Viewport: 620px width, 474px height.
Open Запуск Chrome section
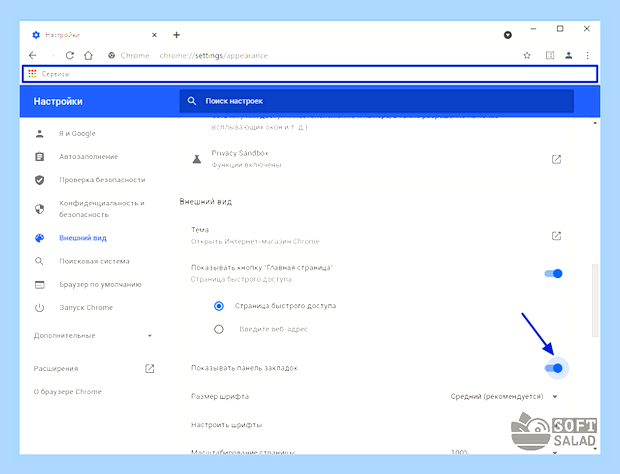click(x=86, y=308)
